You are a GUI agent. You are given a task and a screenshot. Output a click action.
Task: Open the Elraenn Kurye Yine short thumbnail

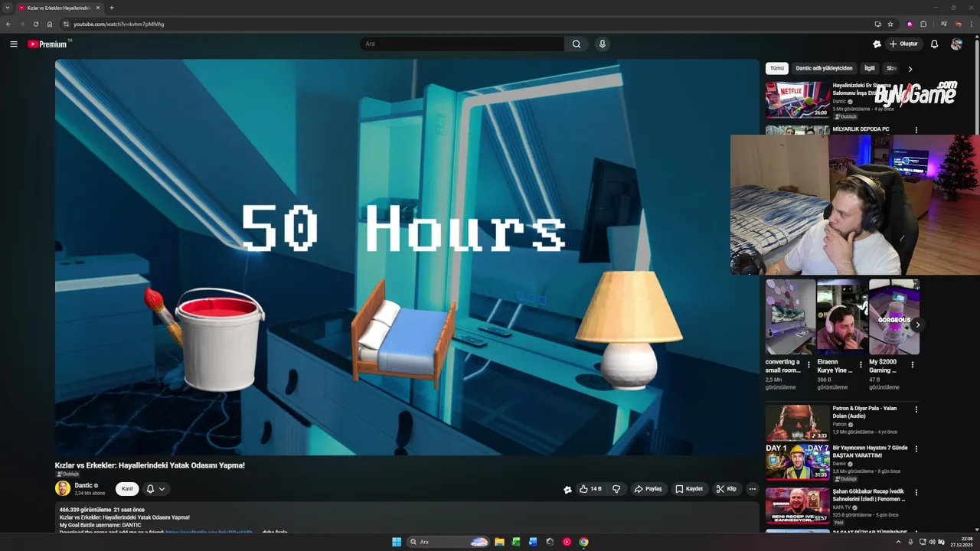pos(842,317)
